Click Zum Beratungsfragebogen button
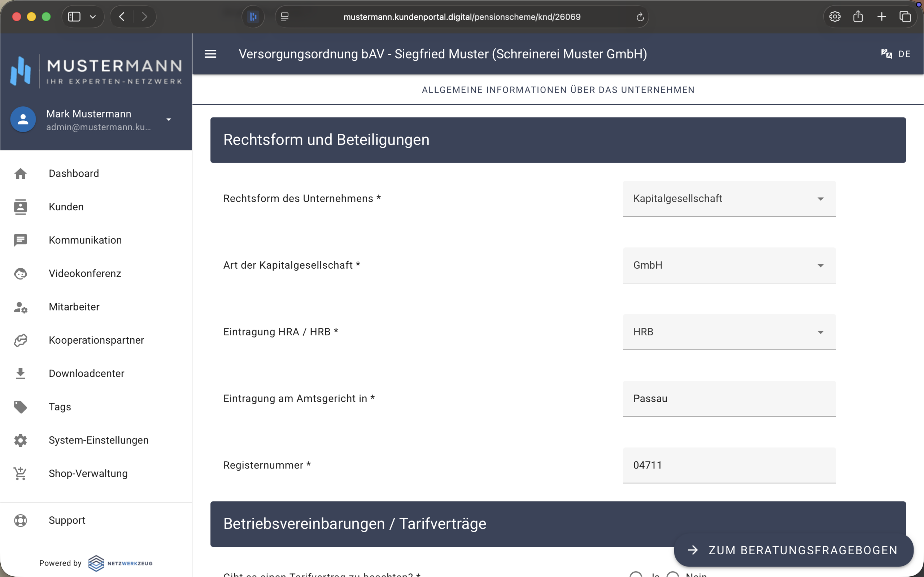The image size is (924, 577). [x=793, y=550]
